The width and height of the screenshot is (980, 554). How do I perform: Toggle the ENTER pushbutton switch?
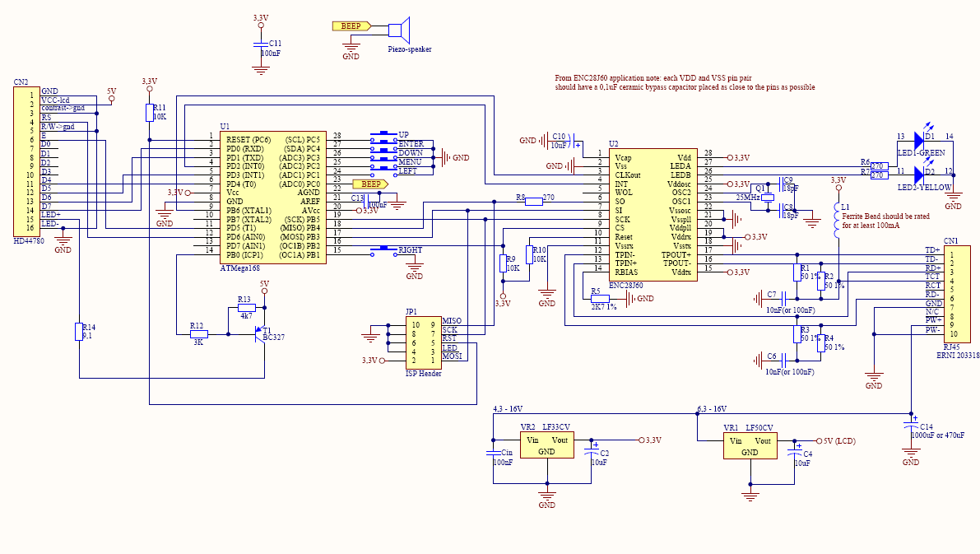coord(383,142)
